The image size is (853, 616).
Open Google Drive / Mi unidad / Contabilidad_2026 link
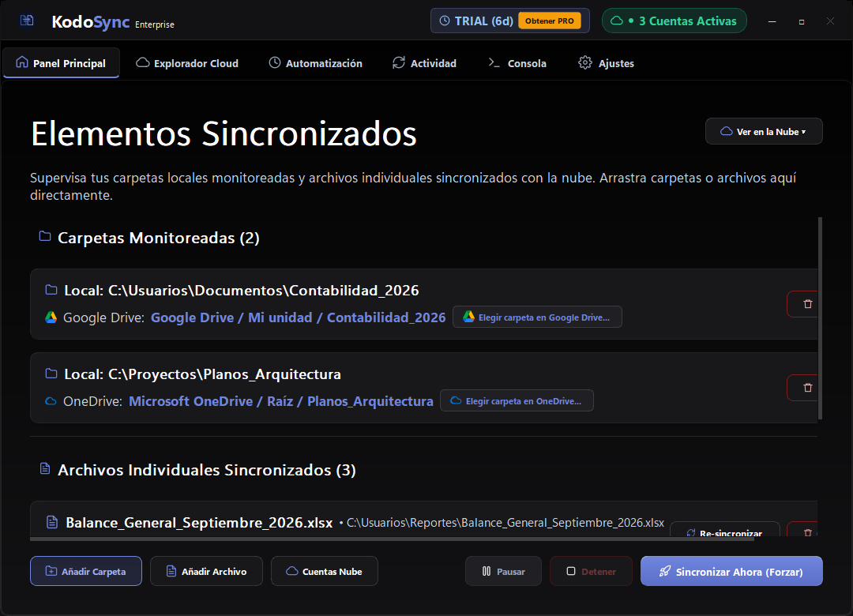click(x=298, y=317)
